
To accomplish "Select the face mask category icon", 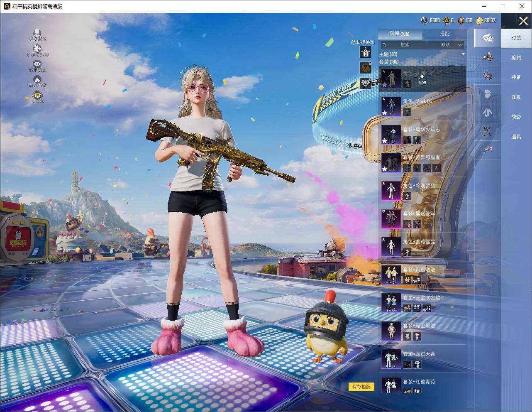I will point(488,93).
